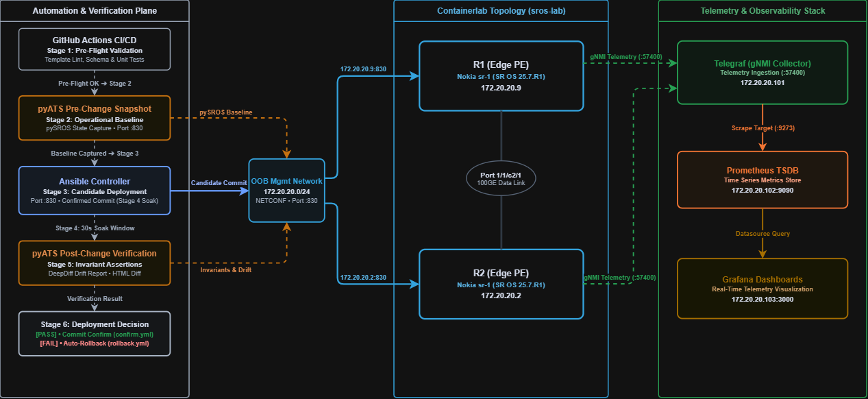Click the '172.20.20.101' Telegraf address

click(762, 82)
